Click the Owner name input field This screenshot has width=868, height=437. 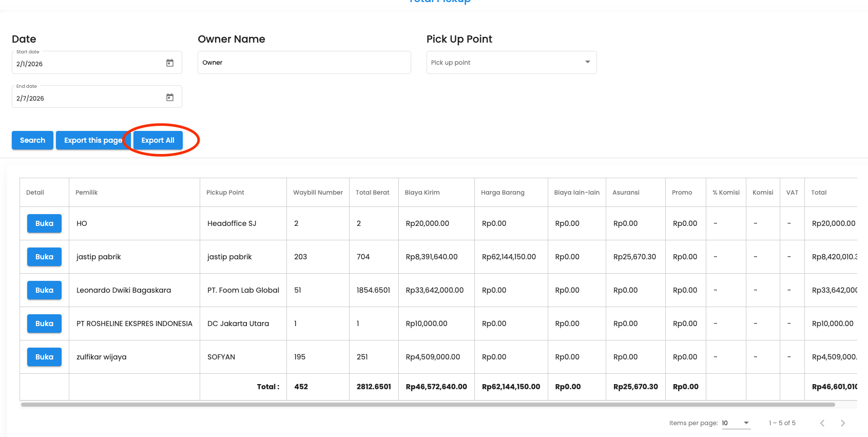tap(304, 63)
